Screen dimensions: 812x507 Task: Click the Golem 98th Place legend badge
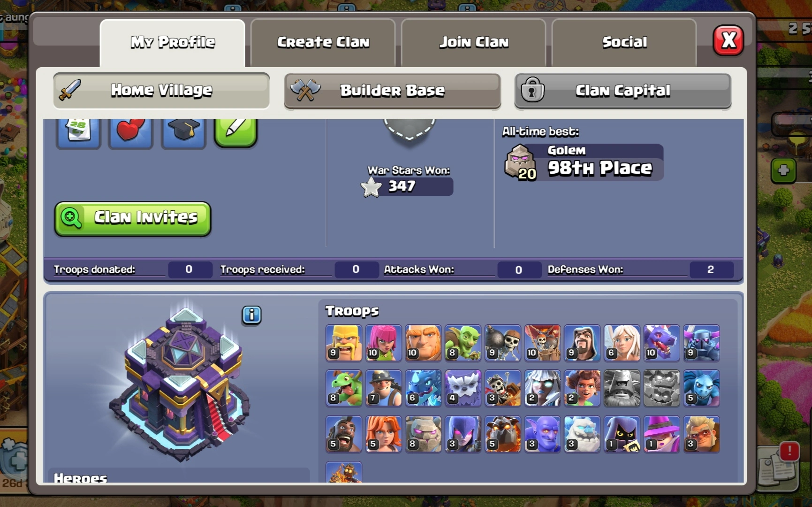(x=584, y=162)
